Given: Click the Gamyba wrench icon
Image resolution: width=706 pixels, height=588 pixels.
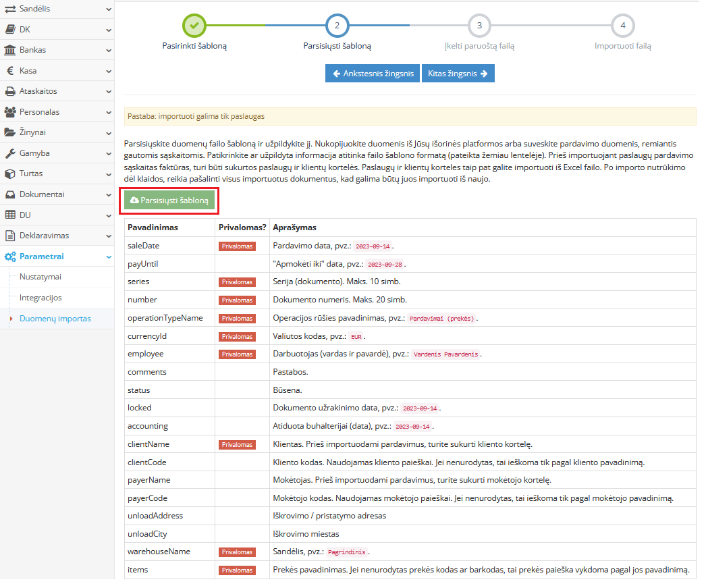Looking at the screenshot, I should (x=10, y=153).
